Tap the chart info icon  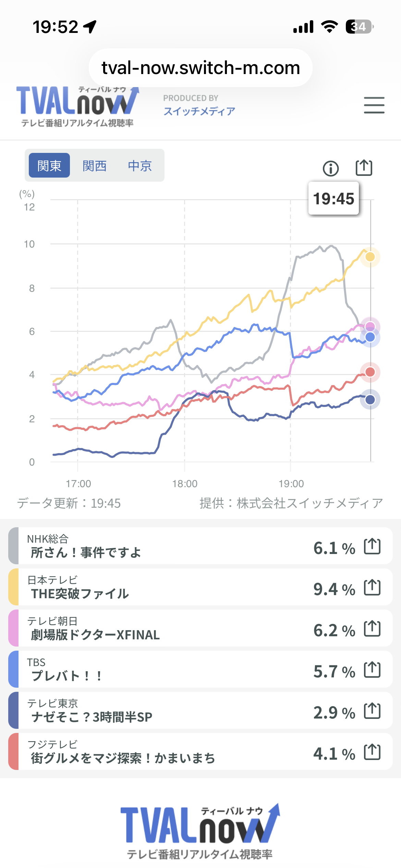point(331,168)
